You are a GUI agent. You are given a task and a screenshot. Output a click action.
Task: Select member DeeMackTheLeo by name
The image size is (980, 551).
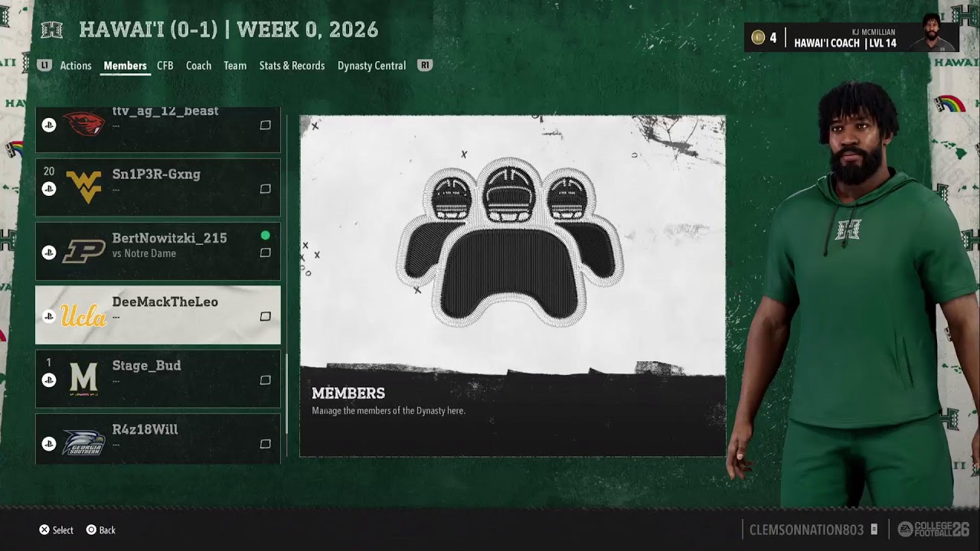pos(165,302)
